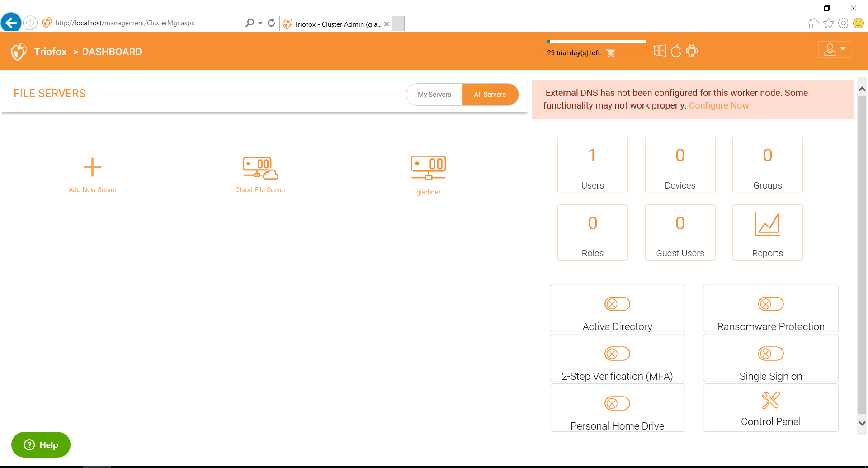Open the Guest Users count tile
This screenshot has width=868, height=468.
[x=680, y=233]
